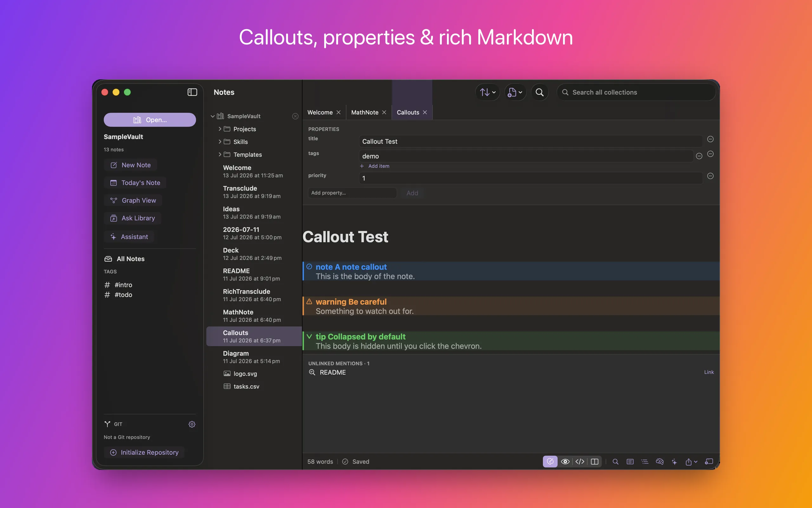This screenshot has width=812, height=508.
Task: Show All Notes
Action: click(x=124, y=259)
